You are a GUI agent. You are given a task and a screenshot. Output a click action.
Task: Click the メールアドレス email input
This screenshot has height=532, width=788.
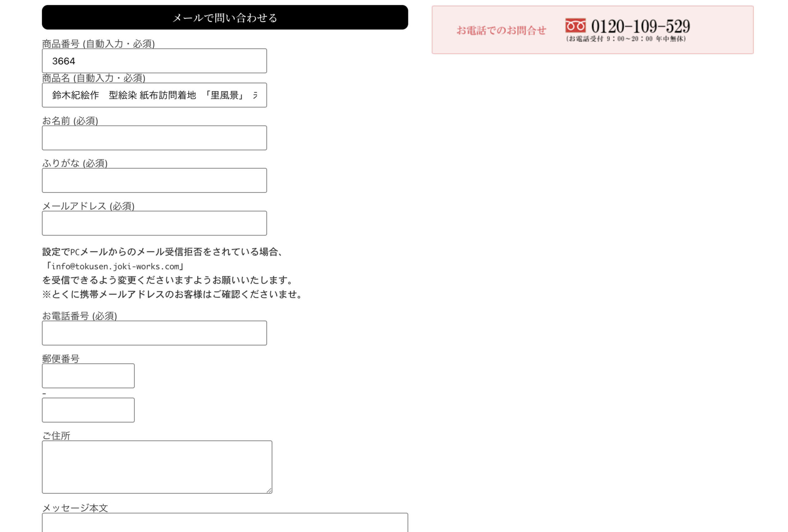[x=154, y=223]
